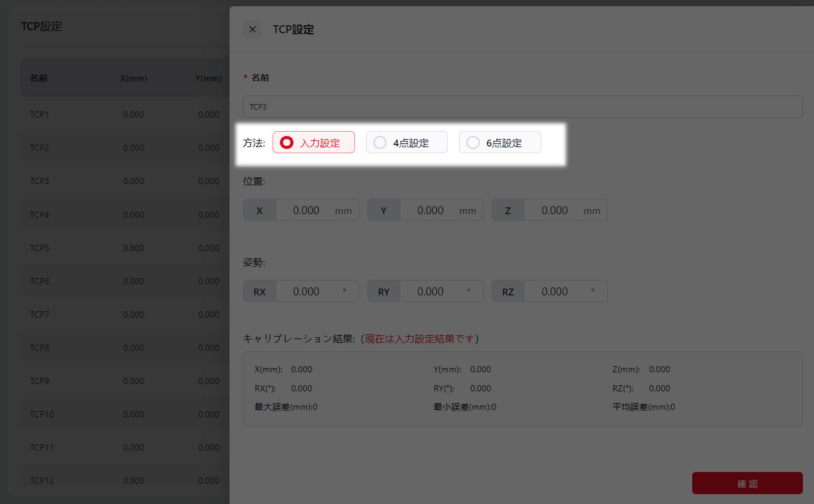Choose the 6点設定 method
The height and width of the screenshot is (504, 814).
500,143
